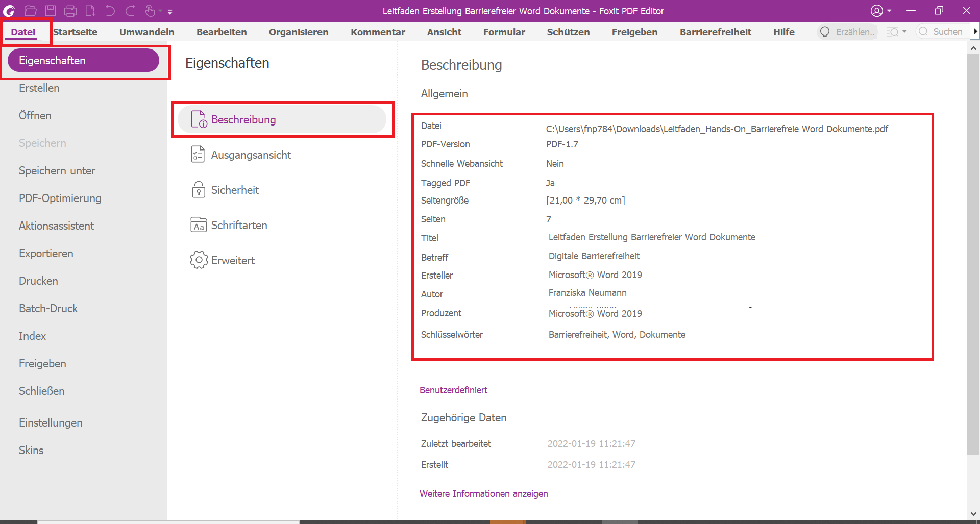
Task: Open the Kommentar ribbon tab
Action: point(378,32)
